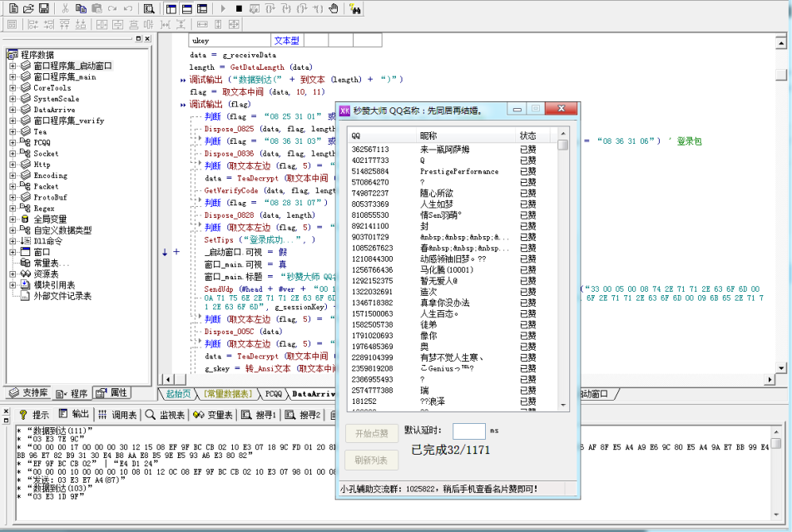Click the output panel scrollbar down arrow
792x532 pixels.
click(776, 515)
